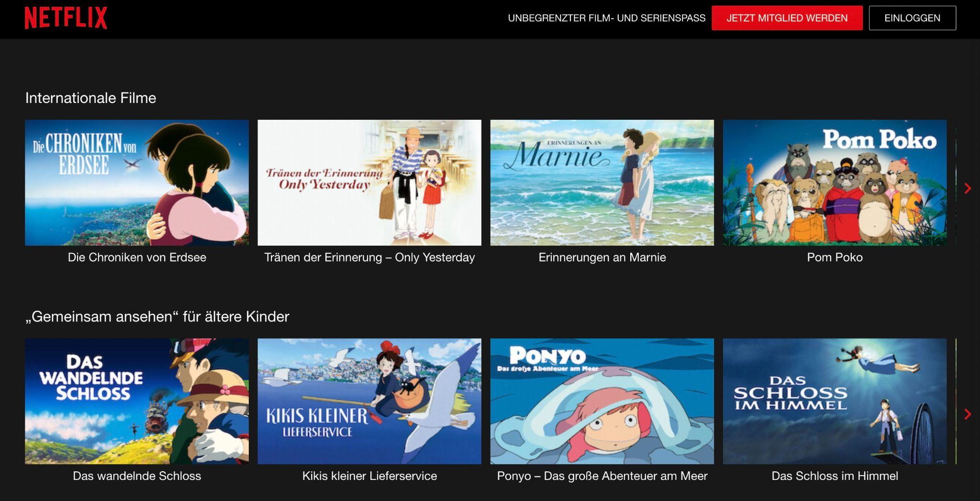980x501 pixels.
Task: Click the Ponyo – Das große Abenteuer am Meer caption
Action: coord(602,476)
